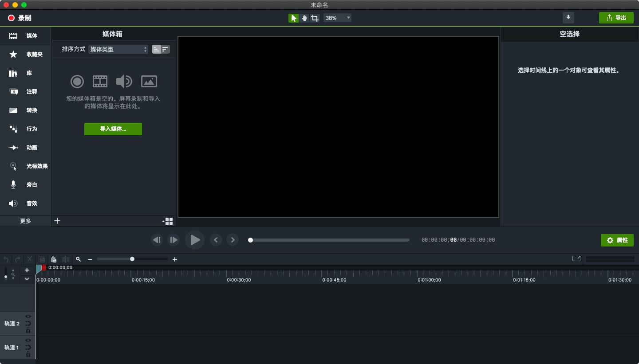The height and width of the screenshot is (364, 639).
Task: Click the 导入媒体... import button
Action: [x=113, y=129]
